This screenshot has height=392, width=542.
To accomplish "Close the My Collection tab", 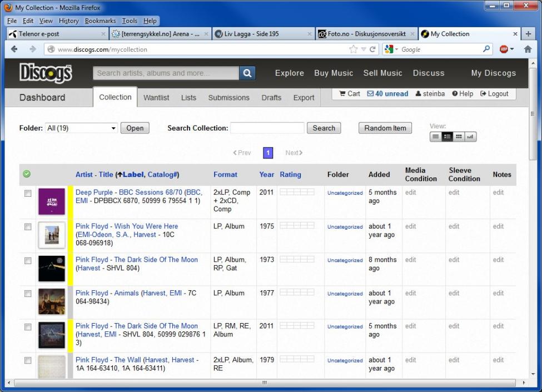I will (515, 34).
